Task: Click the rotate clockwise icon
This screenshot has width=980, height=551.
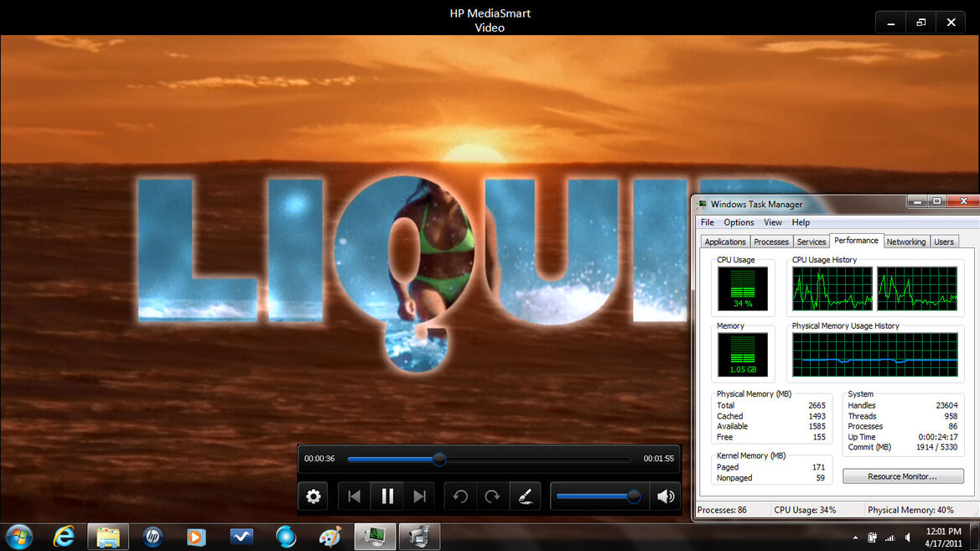Action: pyautogui.click(x=492, y=496)
